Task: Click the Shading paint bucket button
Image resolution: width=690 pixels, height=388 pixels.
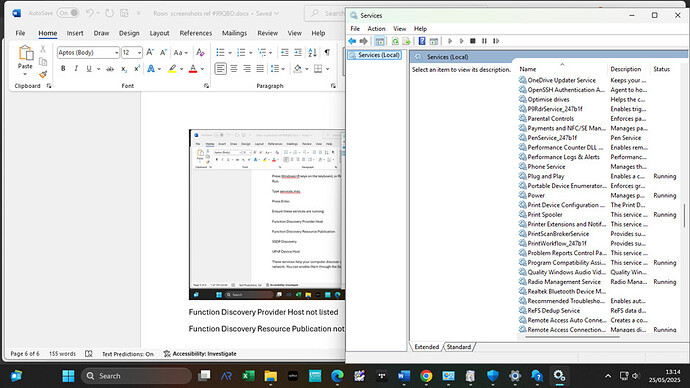Action: [298, 69]
